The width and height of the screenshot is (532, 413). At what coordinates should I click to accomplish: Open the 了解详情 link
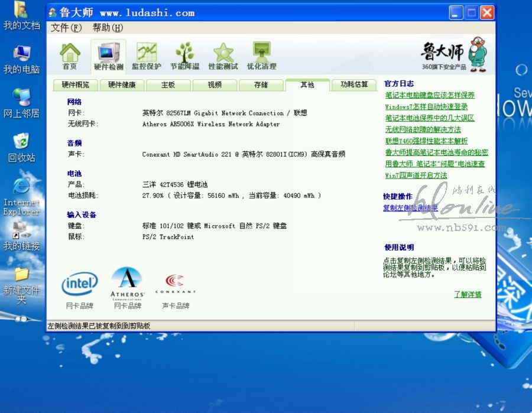coord(468,294)
